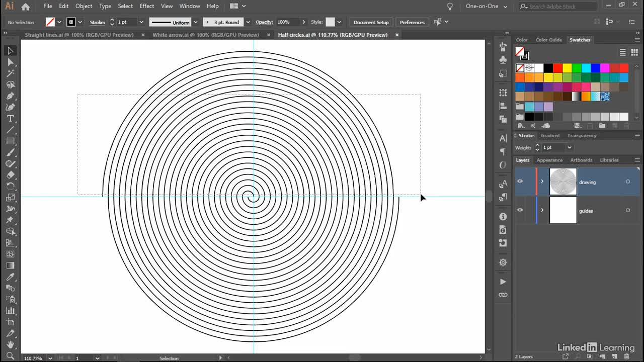The image size is (644, 362).
Task: Click the drawing layer thumbnail
Action: [563, 182]
